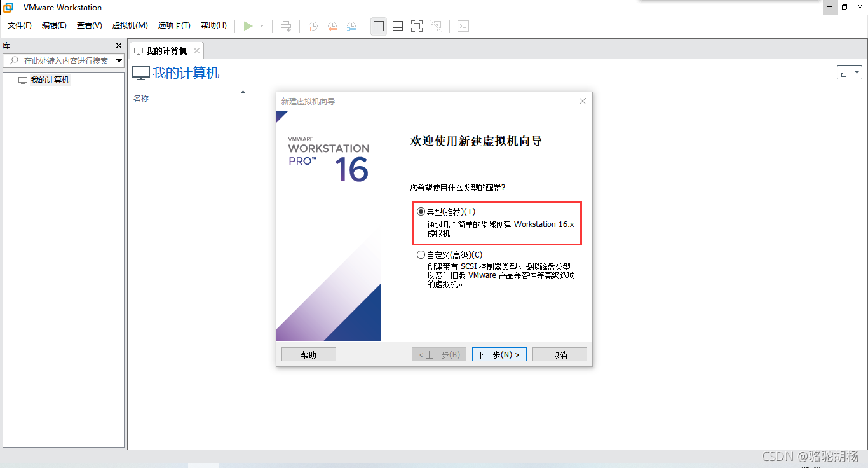The height and width of the screenshot is (468, 868).
Task: Close the 库 library panel
Action: point(118,46)
